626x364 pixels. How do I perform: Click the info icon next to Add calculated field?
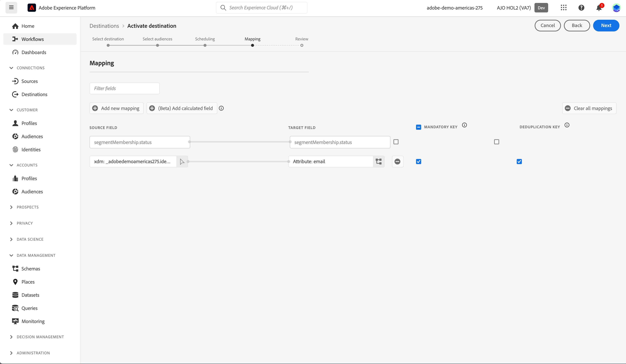221,108
